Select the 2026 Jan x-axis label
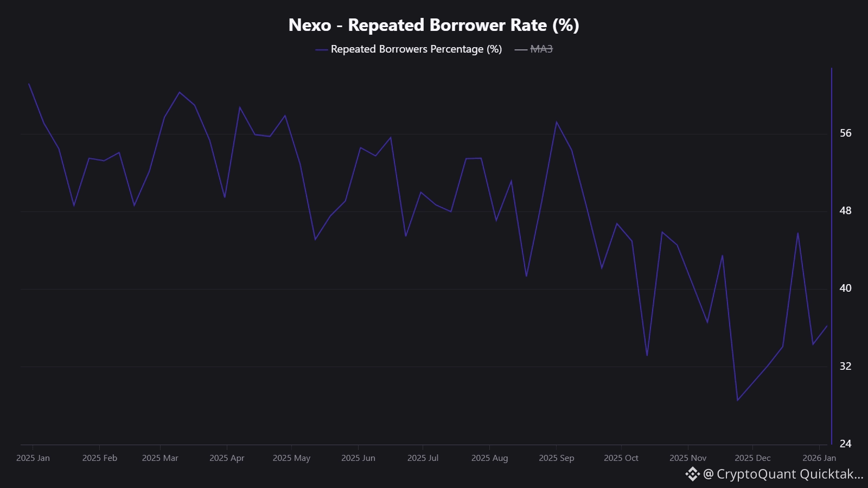This screenshot has width=868, height=488. [x=819, y=458]
